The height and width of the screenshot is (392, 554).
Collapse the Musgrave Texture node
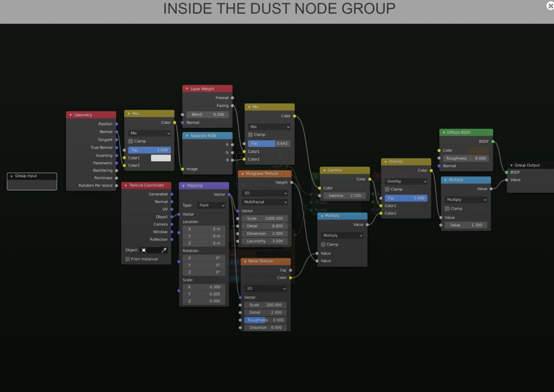pyautogui.click(x=242, y=174)
